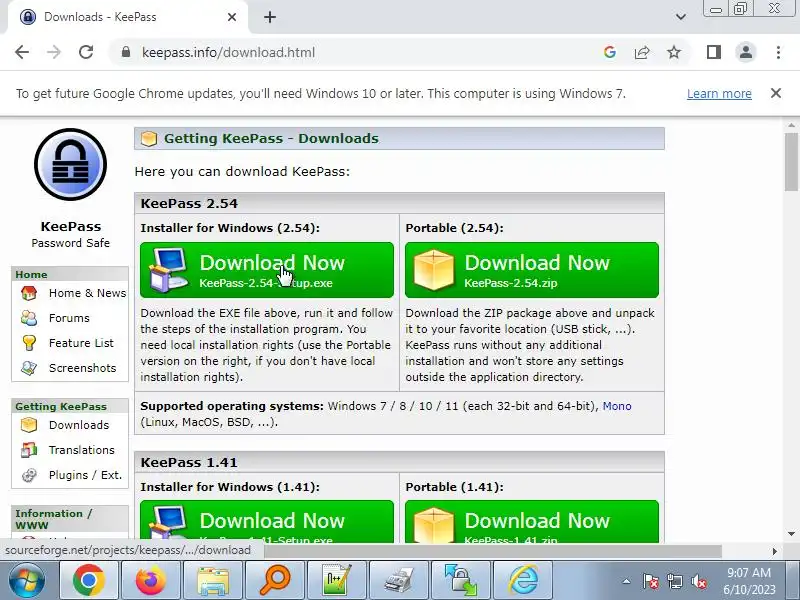
Task: Reload the page with refresh icon
Action: click(x=86, y=52)
